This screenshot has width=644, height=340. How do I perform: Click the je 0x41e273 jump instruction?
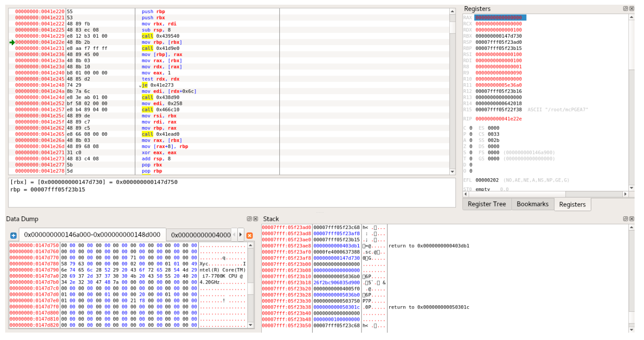(x=159, y=85)
